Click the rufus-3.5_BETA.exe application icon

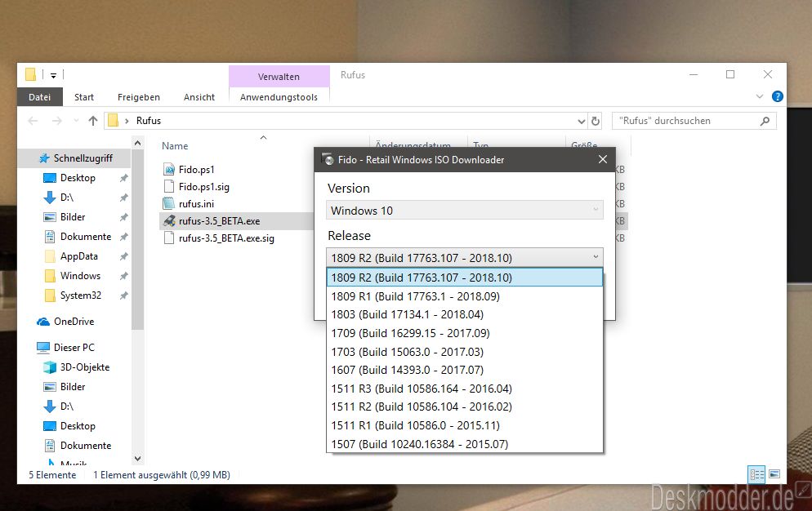(169, 221)
